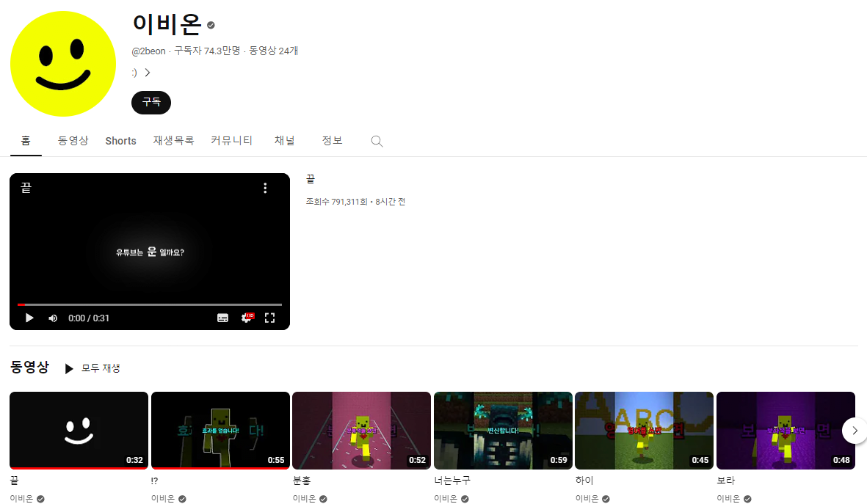Viewport: 867px width, 504px height.
Task: Seek on the video progress bar
Action: (x=150, y=304)
